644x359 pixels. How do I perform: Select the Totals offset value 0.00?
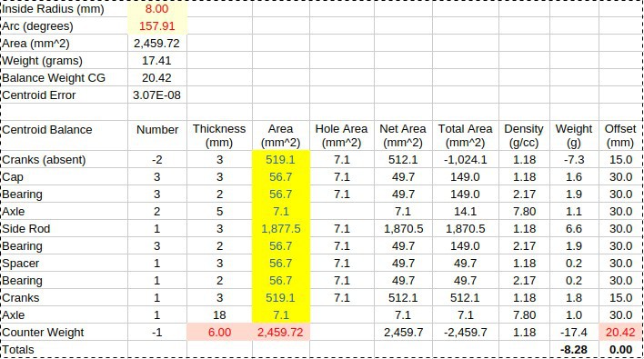(620, 350)
